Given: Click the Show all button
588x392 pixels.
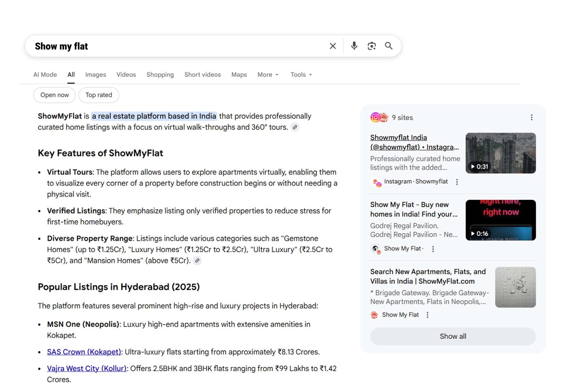Looking at the screenshot, I should 452,336.
